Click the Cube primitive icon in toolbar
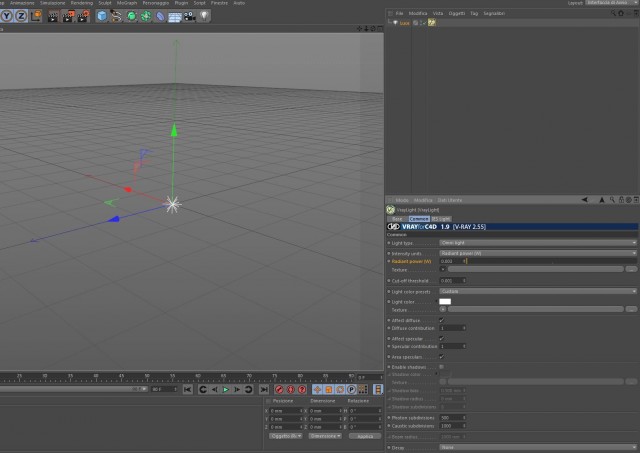 102,16
